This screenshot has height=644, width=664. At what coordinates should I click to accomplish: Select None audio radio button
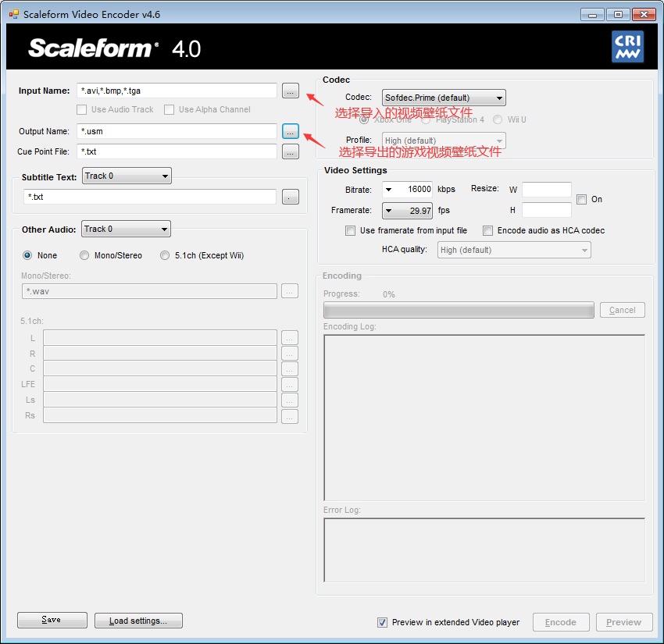pos(27,255)
